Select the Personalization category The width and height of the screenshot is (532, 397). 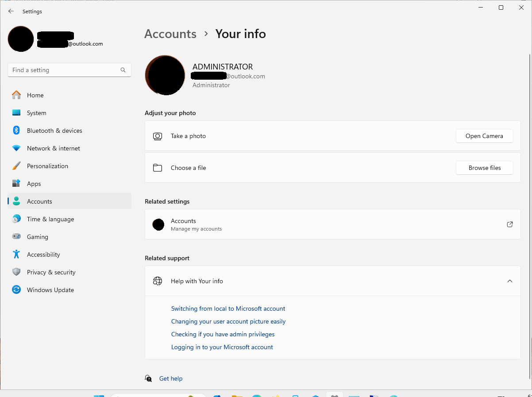point(69,166)
